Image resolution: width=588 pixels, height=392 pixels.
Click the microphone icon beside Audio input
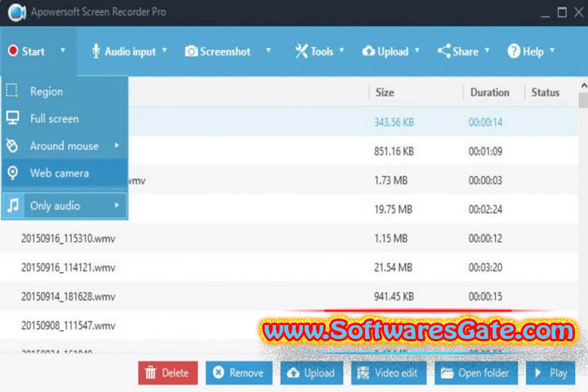click(96, 51)
